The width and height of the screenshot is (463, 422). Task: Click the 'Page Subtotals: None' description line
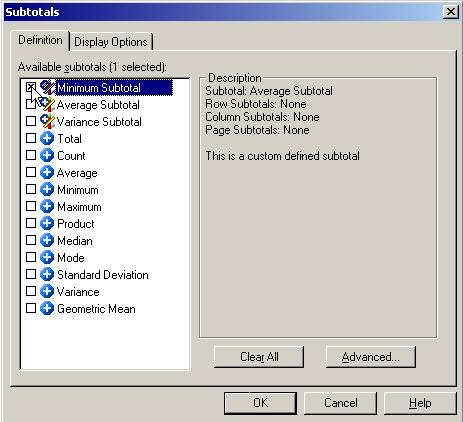[257, 130]
